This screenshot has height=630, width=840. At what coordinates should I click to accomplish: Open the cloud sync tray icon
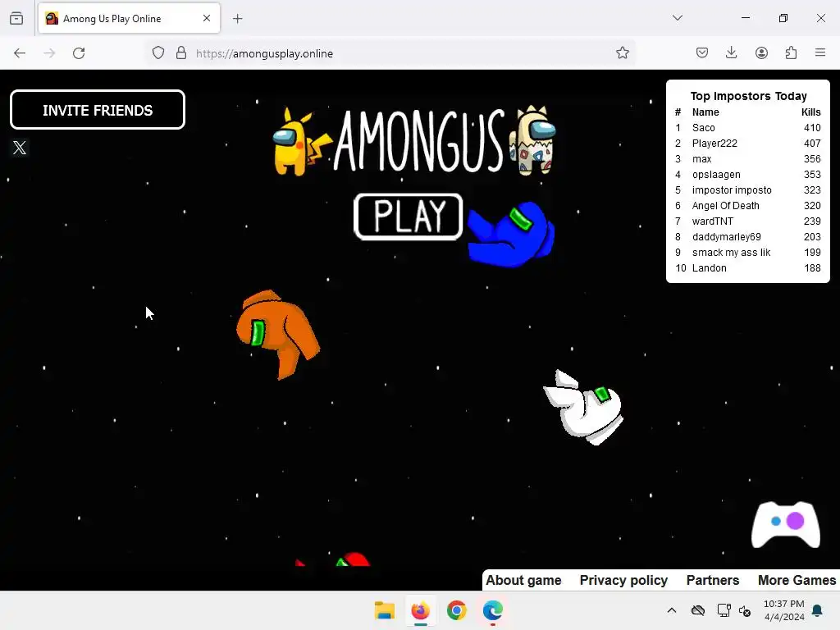point(698,610)
